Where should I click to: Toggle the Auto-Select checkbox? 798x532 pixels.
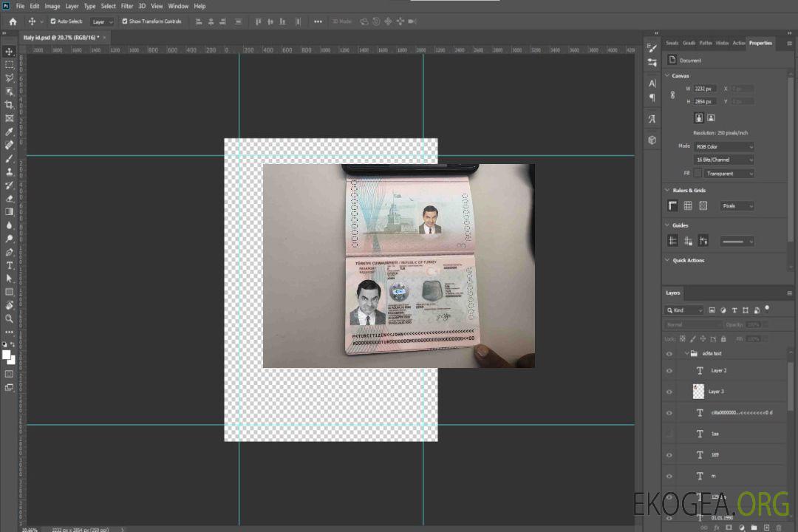coord(53,21)
